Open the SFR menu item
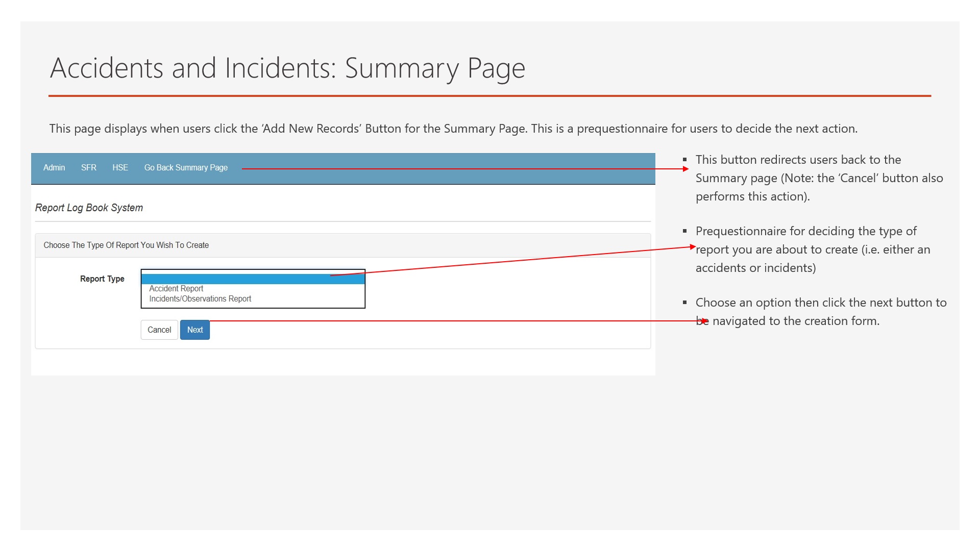This screenshot has width=980, height=551. click(88, 168)
